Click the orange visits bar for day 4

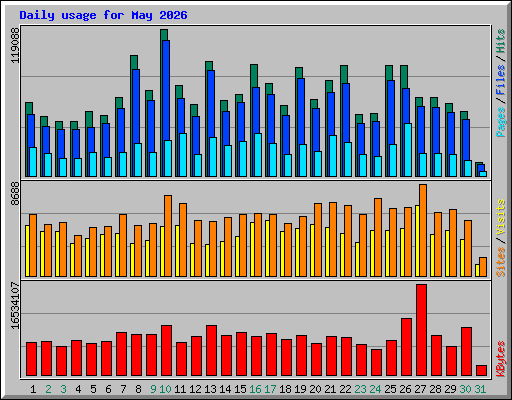coord(78,256)
